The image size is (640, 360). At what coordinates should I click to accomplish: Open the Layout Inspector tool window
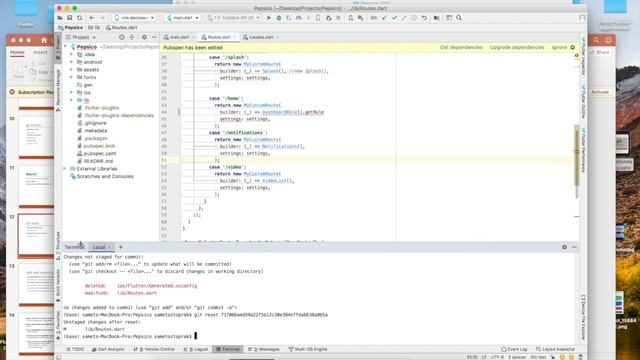click(x=556, y=349)
